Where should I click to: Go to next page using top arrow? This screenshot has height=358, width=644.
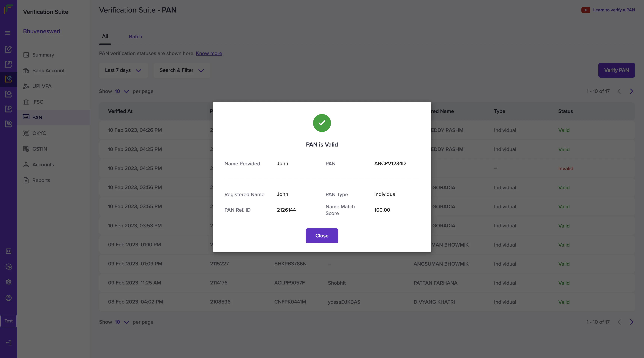point(632,91)
